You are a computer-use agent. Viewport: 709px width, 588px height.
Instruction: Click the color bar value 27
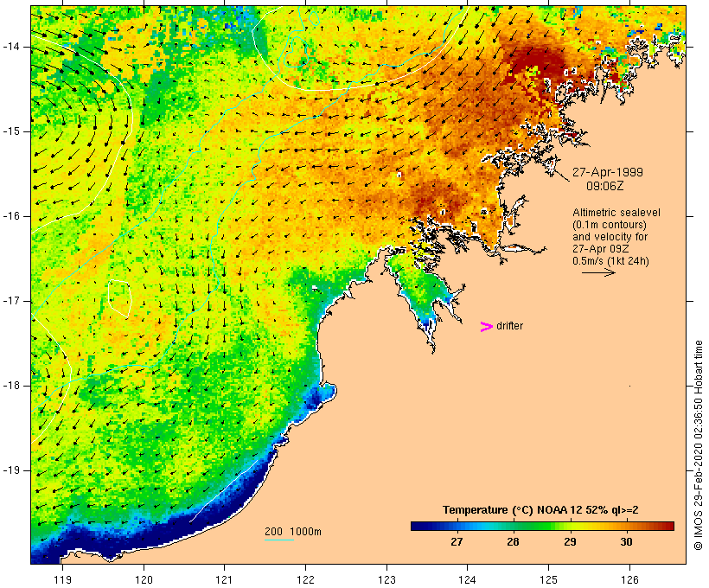click(457, 541)
